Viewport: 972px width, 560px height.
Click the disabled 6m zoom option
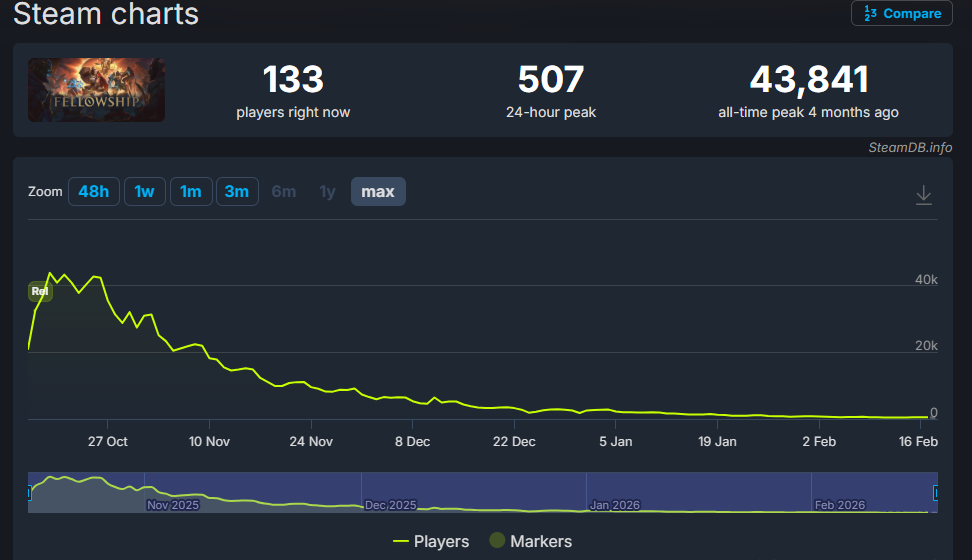[x=284, y=192]
